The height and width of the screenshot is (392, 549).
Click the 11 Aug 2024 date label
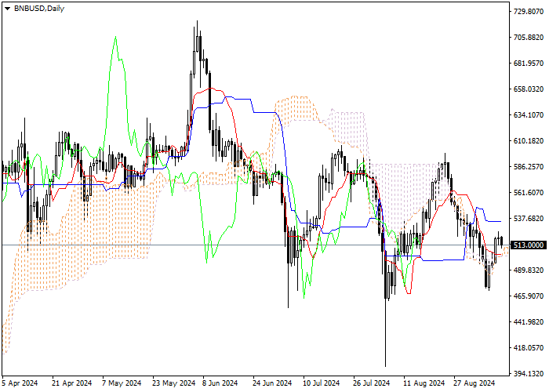(x=424, y=383)
